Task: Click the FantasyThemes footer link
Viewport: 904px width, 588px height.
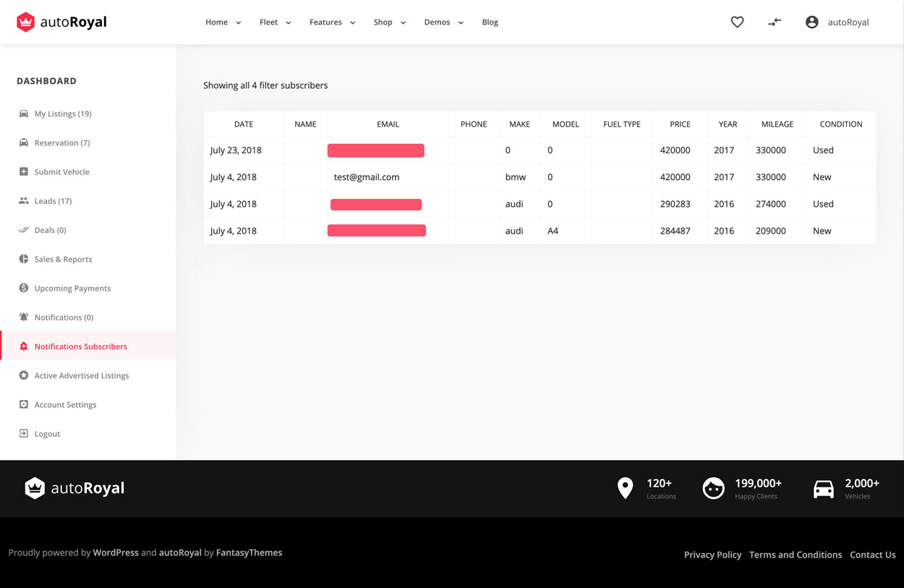Action: [x=249, y=553]
